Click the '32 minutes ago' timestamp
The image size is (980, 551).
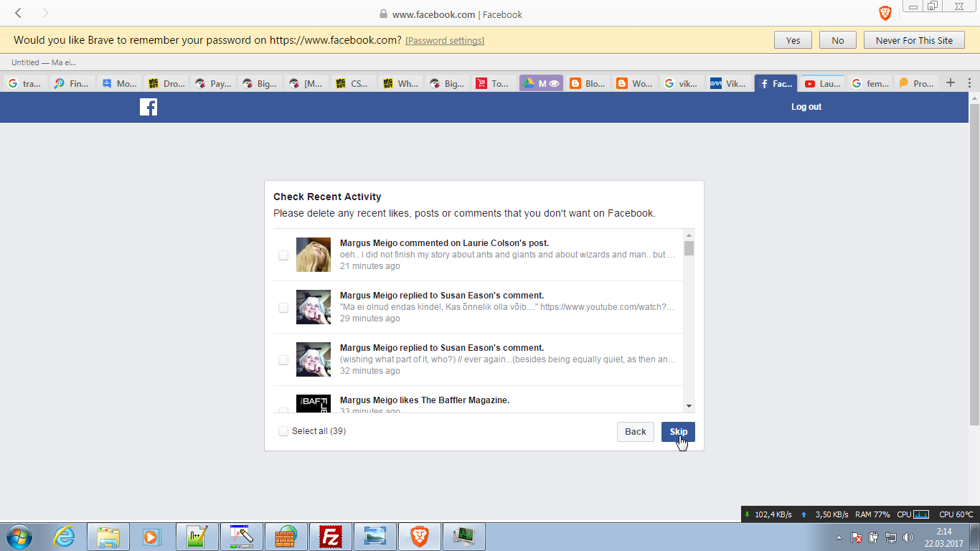coord(370,371)
